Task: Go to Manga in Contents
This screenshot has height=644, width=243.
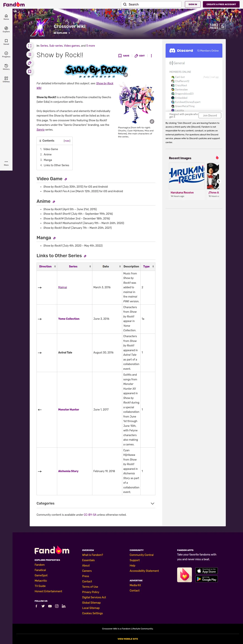Action: tap(48, 160)
